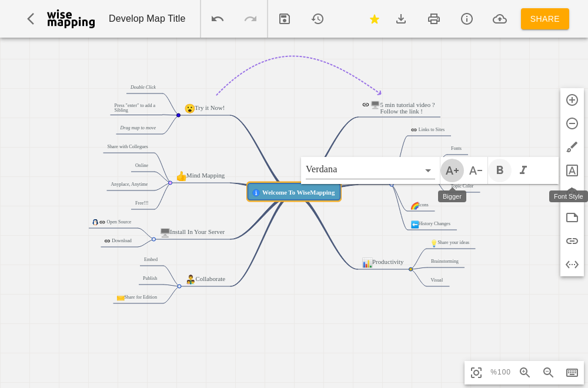Select the Share with Collegues subtopic
This screenshot has width=588, height=388.
tap(128, 146)
